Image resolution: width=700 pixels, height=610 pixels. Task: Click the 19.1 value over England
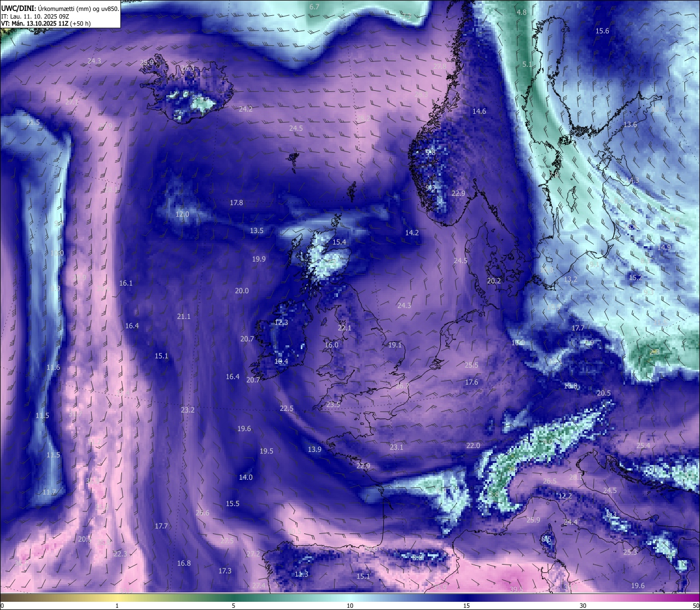[395, 345]
